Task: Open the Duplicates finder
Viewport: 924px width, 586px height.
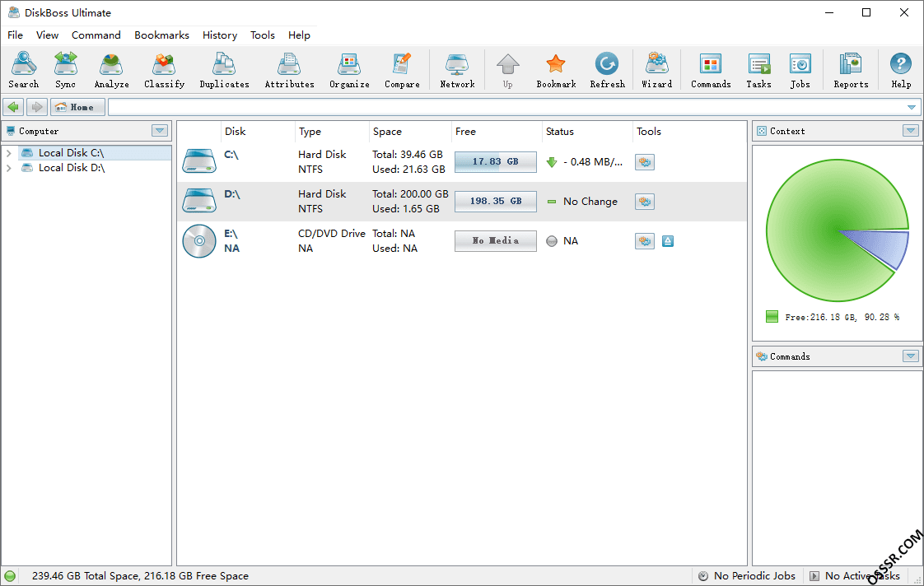Action: click(224, 69)
